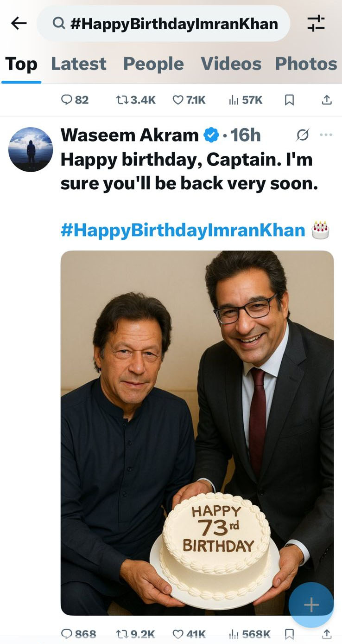The height and width of the screenshot is (644, 342).
Task: Click reply icon showing 82 comments
Action: (67, 100)
